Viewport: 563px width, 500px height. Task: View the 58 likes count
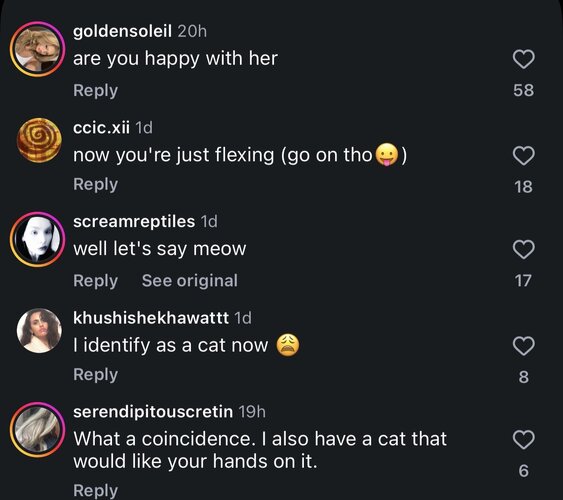[524, 90]
